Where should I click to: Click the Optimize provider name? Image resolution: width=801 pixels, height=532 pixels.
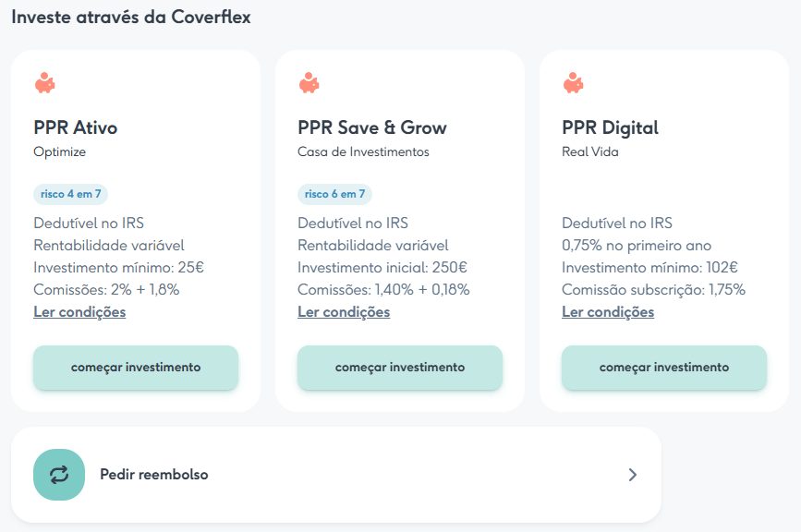59,152
